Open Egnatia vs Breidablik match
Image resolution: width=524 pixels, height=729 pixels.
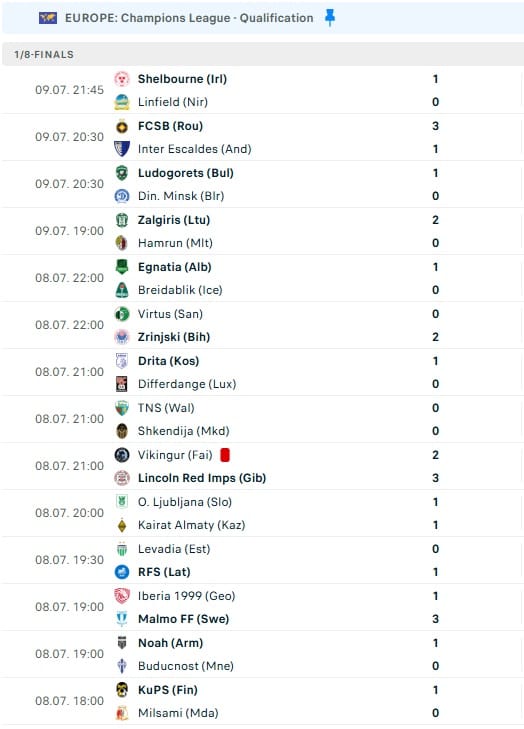point(263,278)
